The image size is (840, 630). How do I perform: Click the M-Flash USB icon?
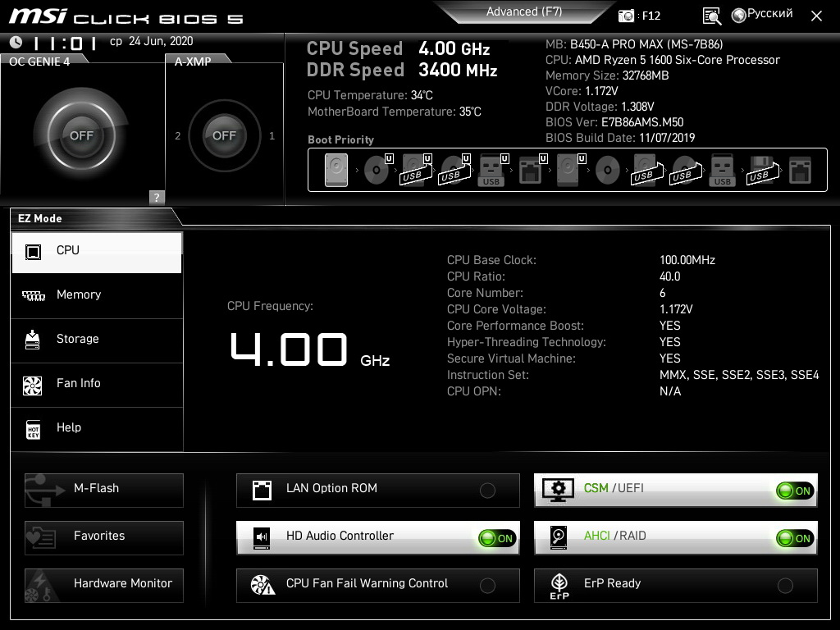point(41,490)
